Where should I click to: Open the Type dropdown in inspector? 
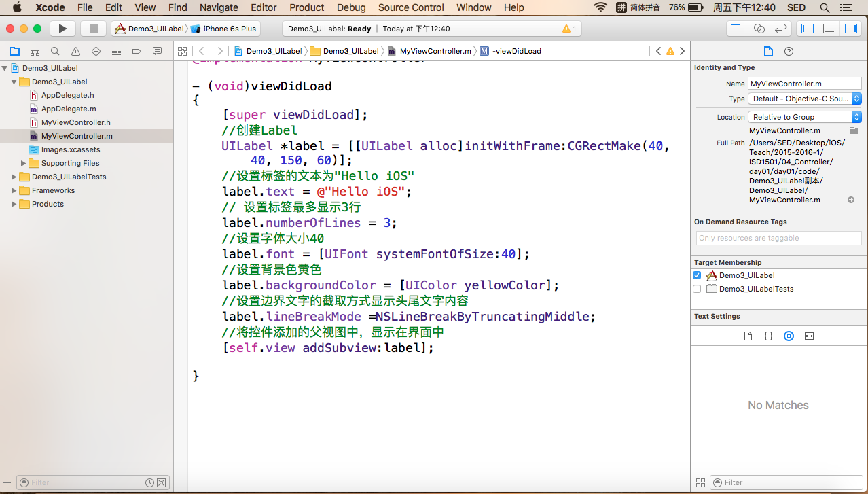(x=805, y=99)
